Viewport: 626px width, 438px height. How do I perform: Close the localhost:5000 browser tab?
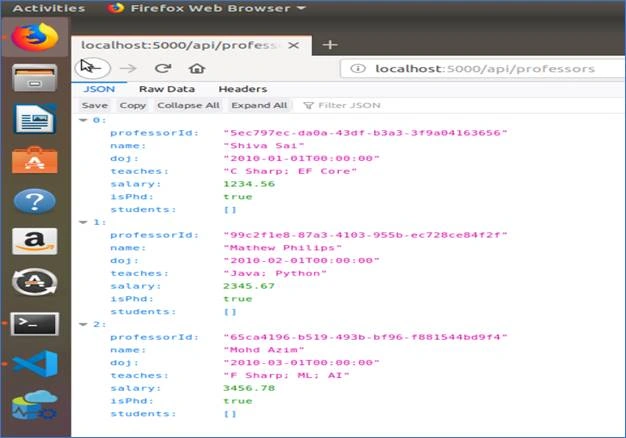(x=293, y=45)
